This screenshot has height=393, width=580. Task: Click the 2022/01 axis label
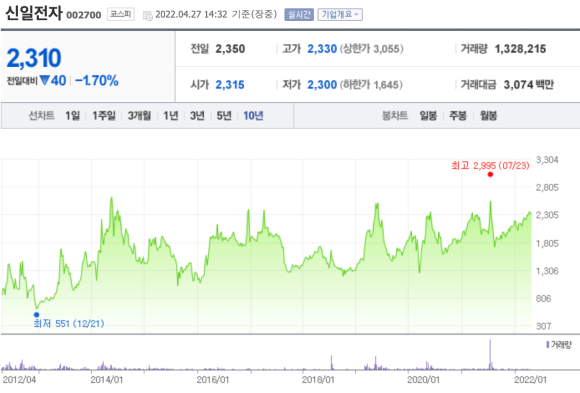(530, 380)
